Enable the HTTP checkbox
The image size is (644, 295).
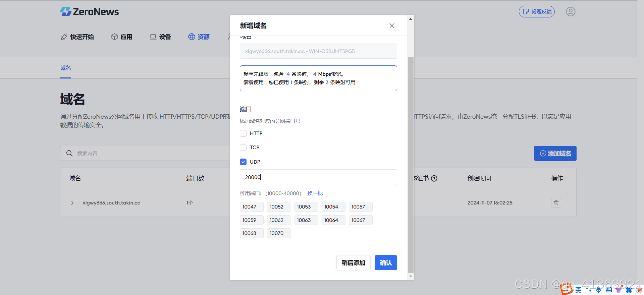243,133
